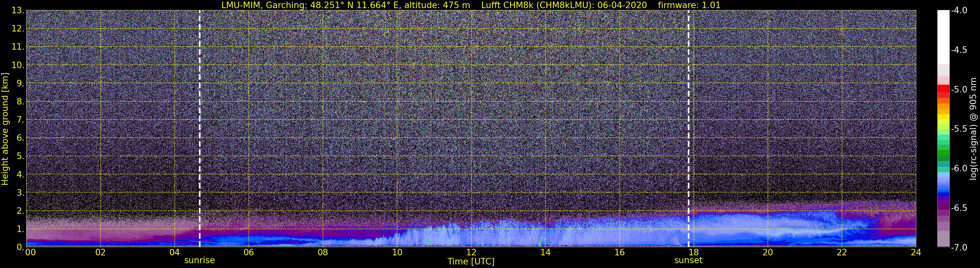Click the '10.' height axis tick label
Screen dimensions: 980x268
[x=18, y=65]
